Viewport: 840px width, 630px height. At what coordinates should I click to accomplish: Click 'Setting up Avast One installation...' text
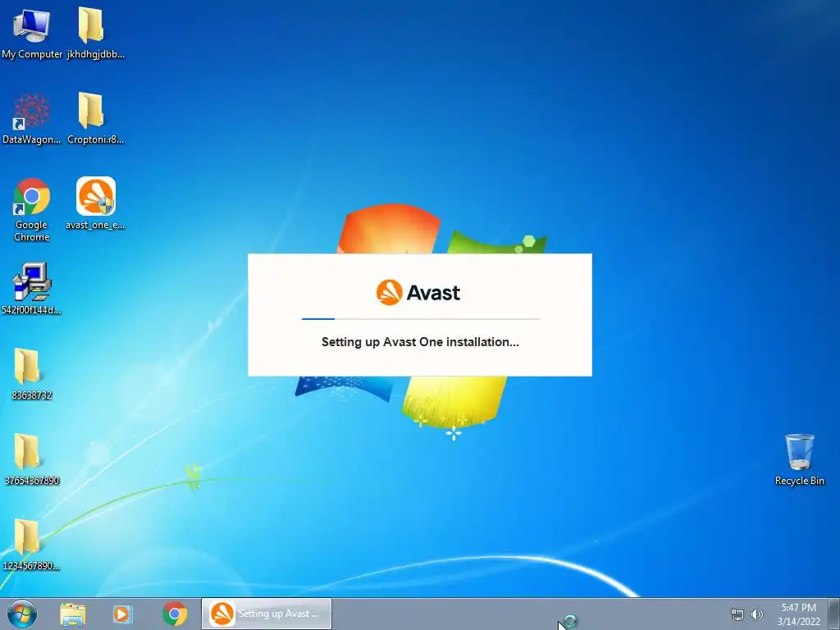click(x=420, y=342)
